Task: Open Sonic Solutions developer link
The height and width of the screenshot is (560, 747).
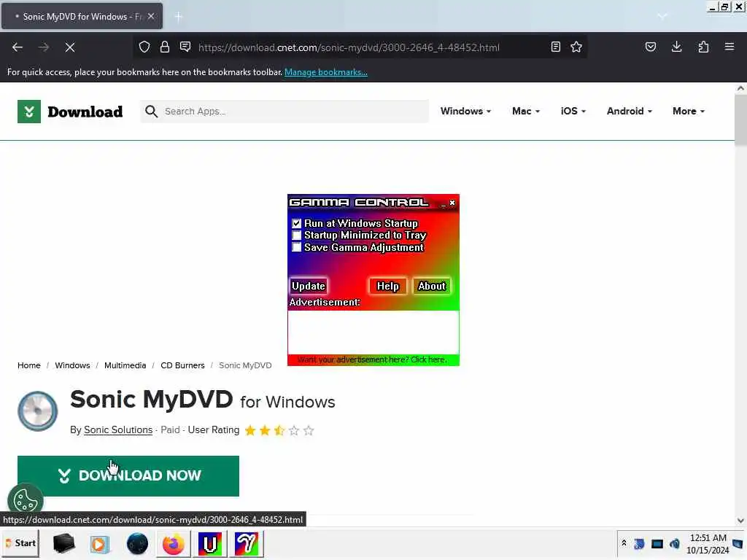Action: click(118, 430)
